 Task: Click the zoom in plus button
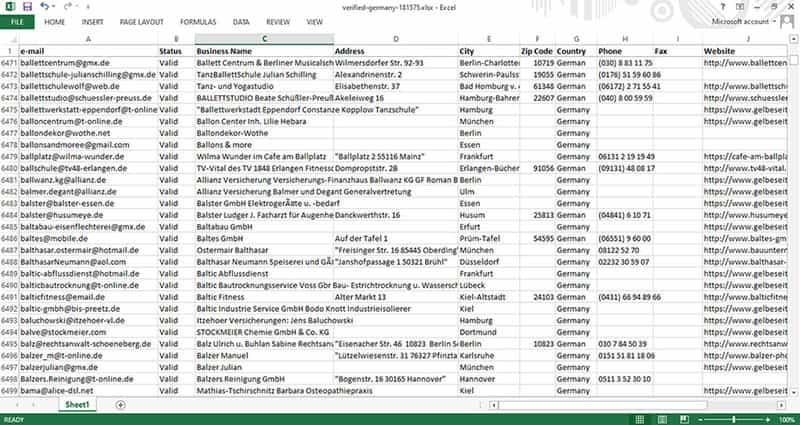pyautogui.click(x=768, y=419)
